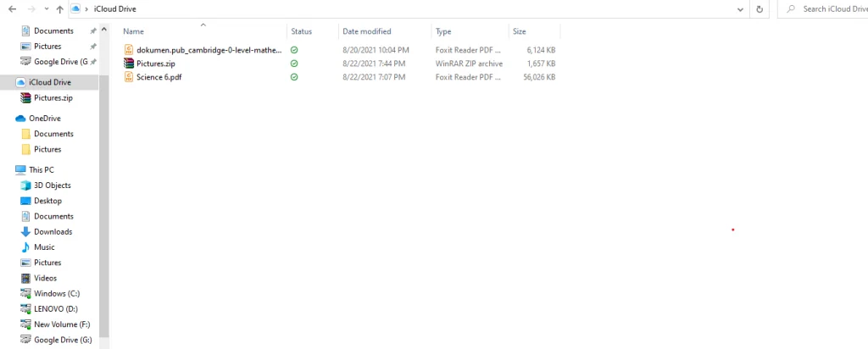Click navigation pane scroll up arrow
The image size is (868, 349).
(104, 29)
